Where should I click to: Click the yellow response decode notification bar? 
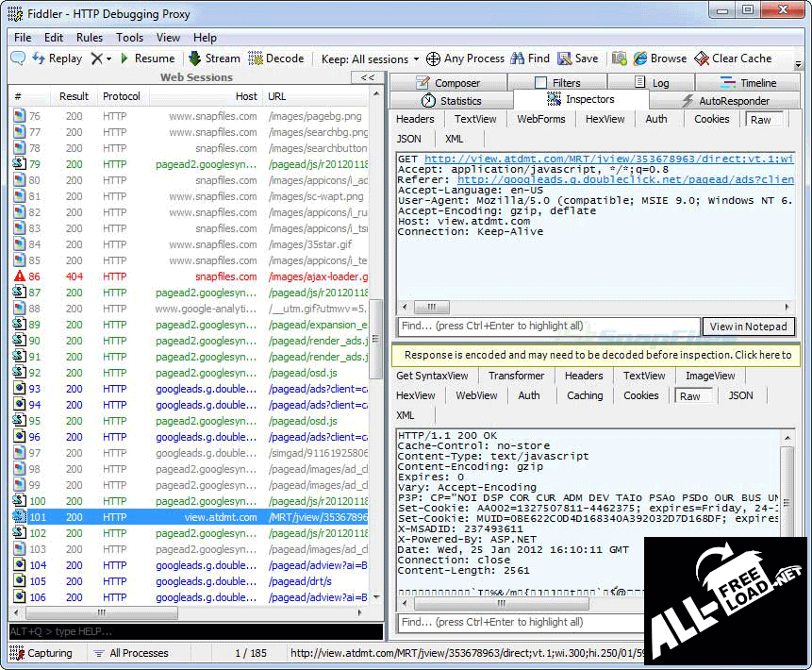pyautogui.click(x=596, y=355)
